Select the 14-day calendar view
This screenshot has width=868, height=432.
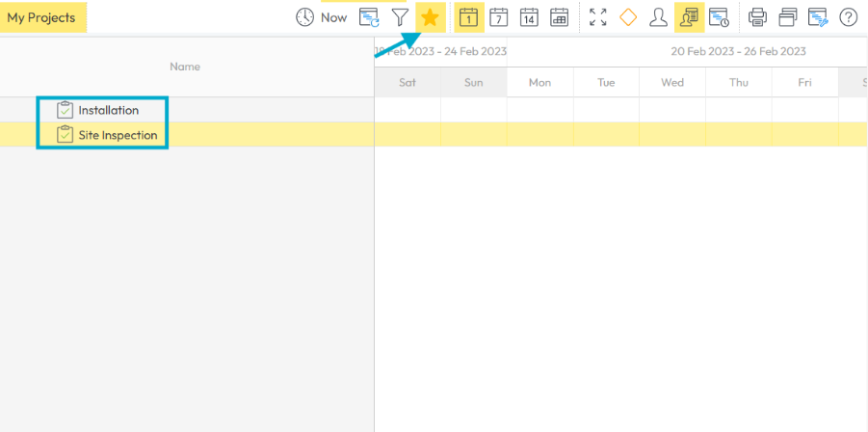coord(529,17)
